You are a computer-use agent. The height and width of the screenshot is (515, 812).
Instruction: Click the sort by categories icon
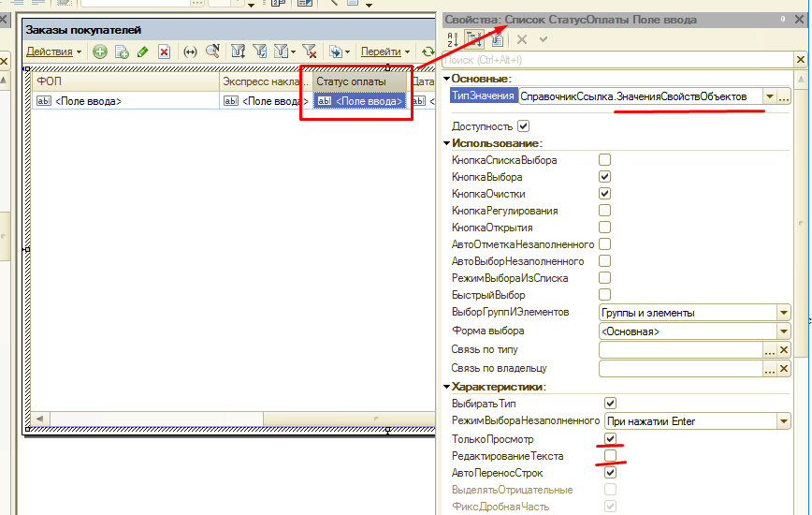coord(473,39)
